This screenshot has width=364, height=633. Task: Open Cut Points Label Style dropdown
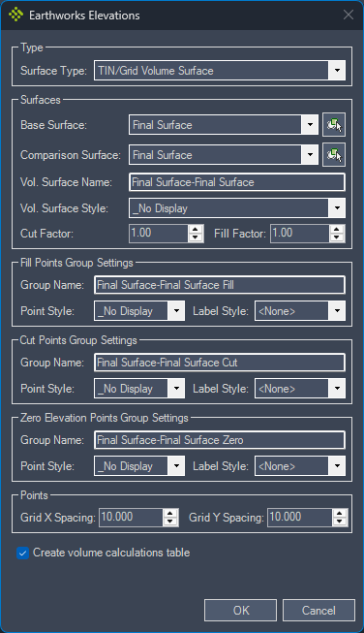tap(337, 389)
